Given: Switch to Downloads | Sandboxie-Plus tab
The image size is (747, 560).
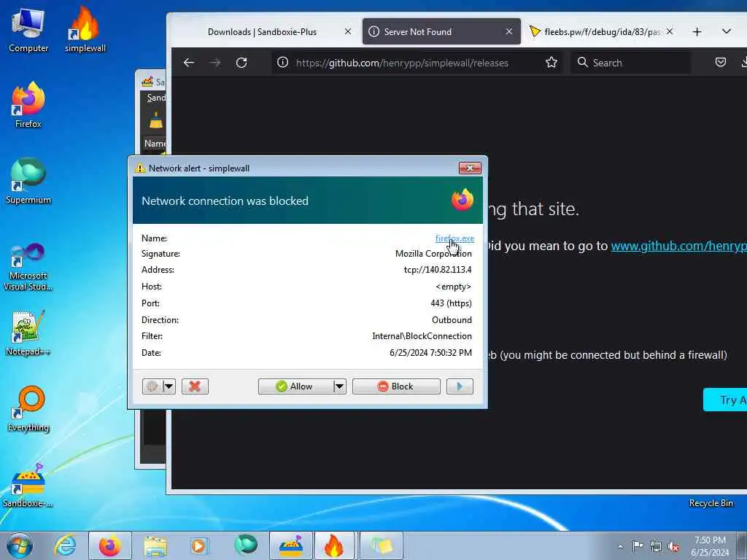Looking at the screenshot, I should click(262, 32).
